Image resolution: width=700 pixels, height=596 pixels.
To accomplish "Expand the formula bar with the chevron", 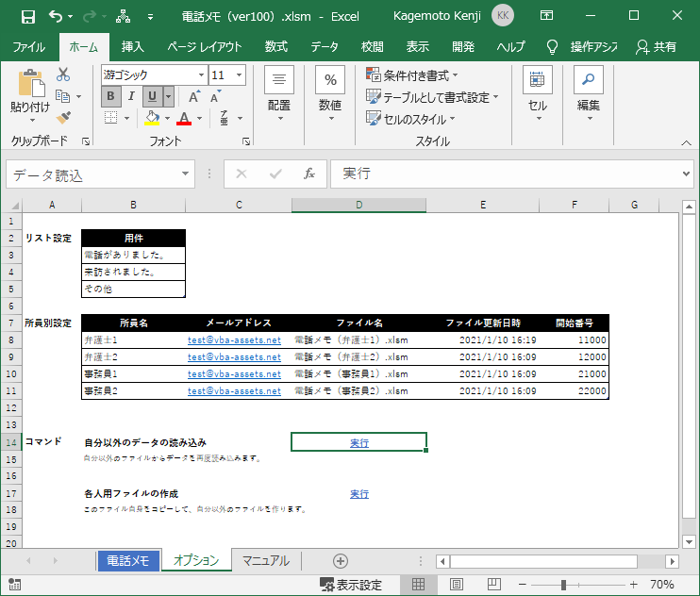I will (x=686, y=174).
